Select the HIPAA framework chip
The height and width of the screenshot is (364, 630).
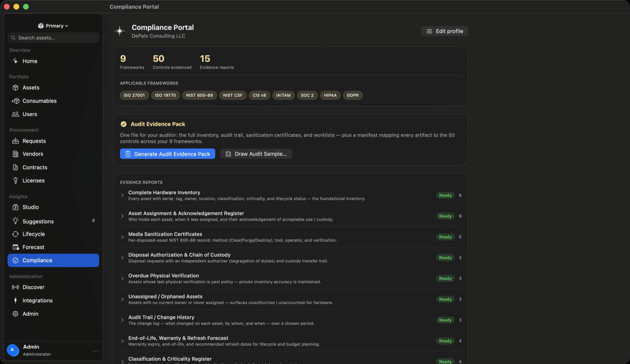tap(330, 95)
